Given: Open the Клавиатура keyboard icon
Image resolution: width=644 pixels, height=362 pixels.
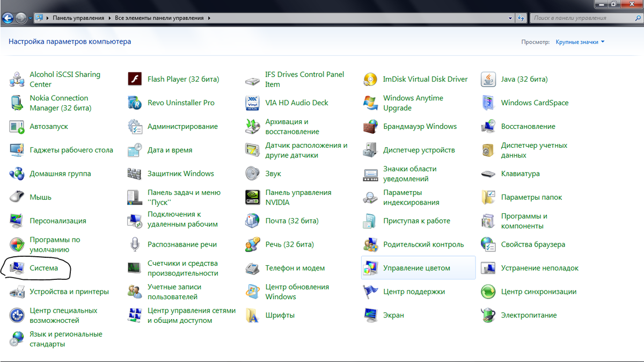Looking at the screenshot, I should tap(488, 173).
